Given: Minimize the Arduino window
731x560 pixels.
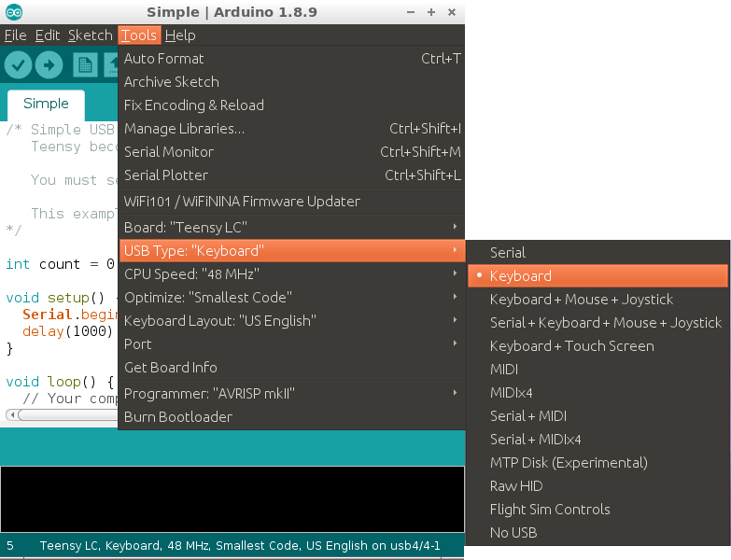Looking at the screenshot, I should 411,12.
